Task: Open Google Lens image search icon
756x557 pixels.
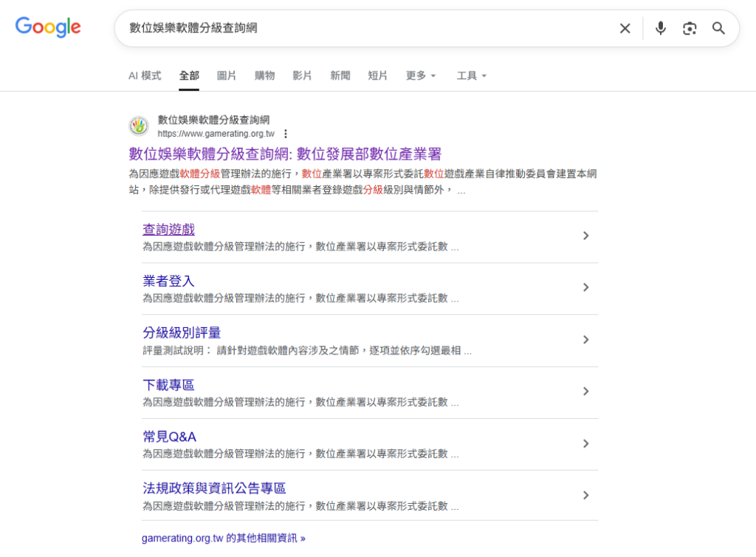Action: 690,29
